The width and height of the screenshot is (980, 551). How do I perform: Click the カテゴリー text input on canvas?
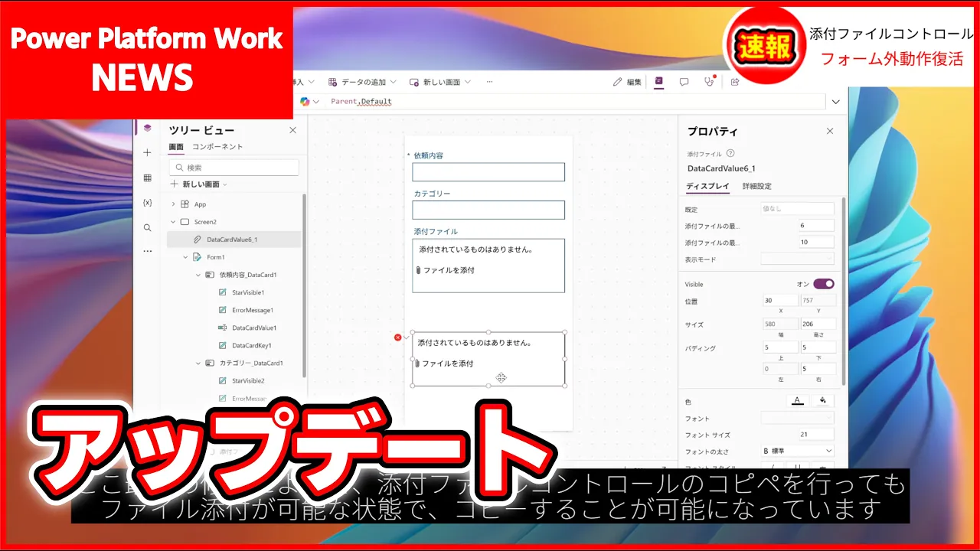pyautogui.click(x=488, y=210)
